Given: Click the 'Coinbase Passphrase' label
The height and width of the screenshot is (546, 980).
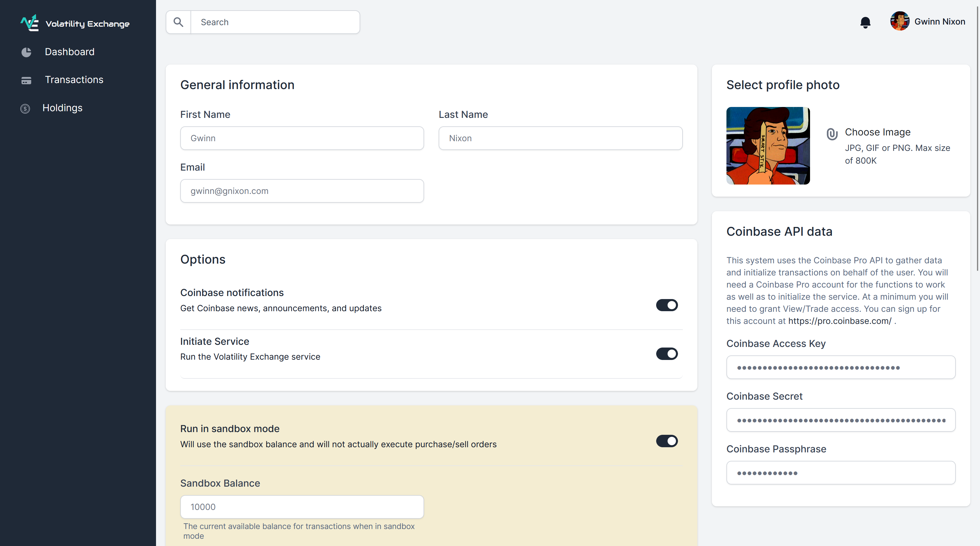Looking at the screenshot, I should 776,449.
